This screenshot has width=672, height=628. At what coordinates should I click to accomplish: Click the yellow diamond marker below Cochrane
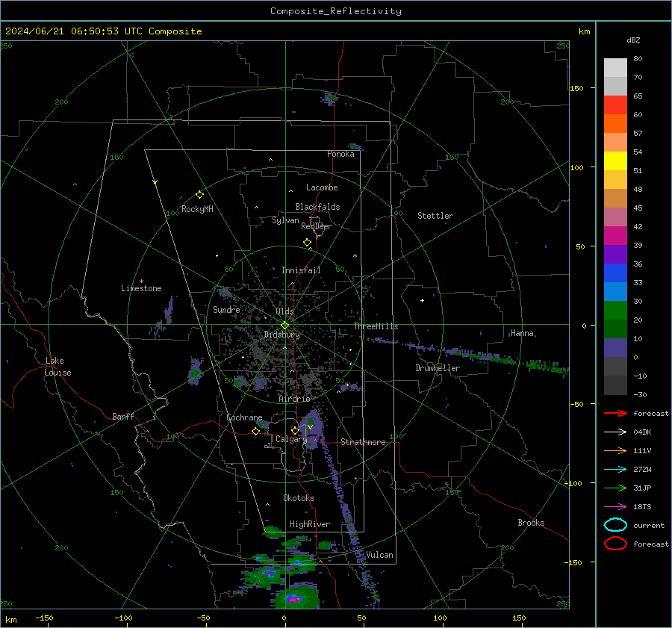point(255,431)
